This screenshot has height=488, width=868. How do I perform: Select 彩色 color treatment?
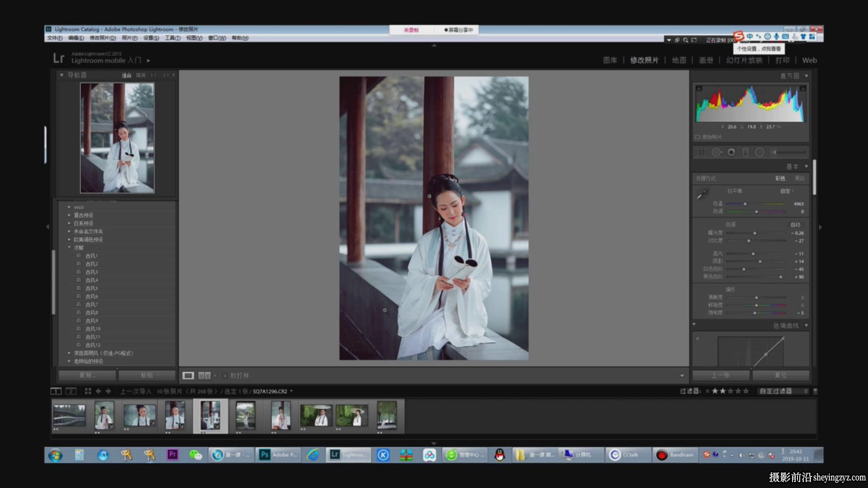click(780, 178)
